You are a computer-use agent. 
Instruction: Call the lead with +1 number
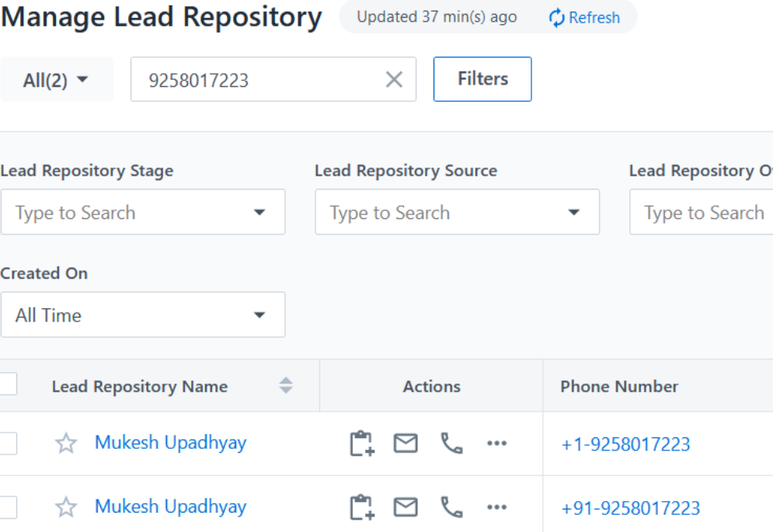coord(451,443)
